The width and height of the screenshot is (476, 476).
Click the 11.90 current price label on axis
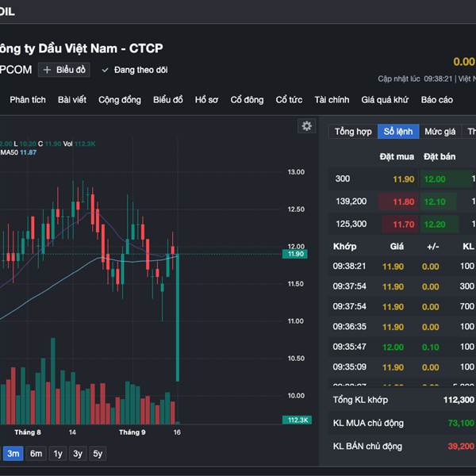(x=295, y=254)
